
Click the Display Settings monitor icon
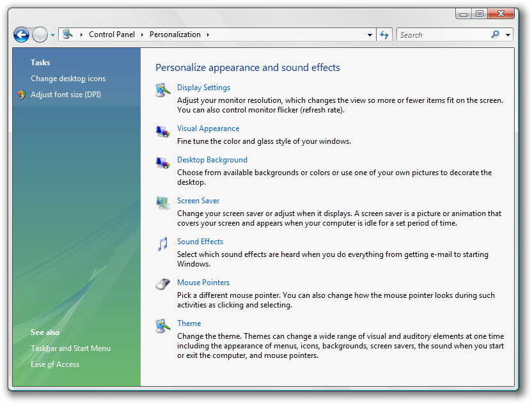tap(163, 90)
